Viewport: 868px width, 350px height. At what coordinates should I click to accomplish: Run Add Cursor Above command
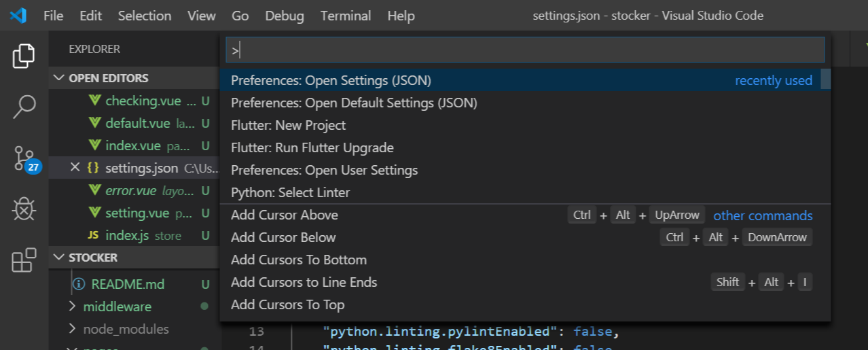coord(520,215)
